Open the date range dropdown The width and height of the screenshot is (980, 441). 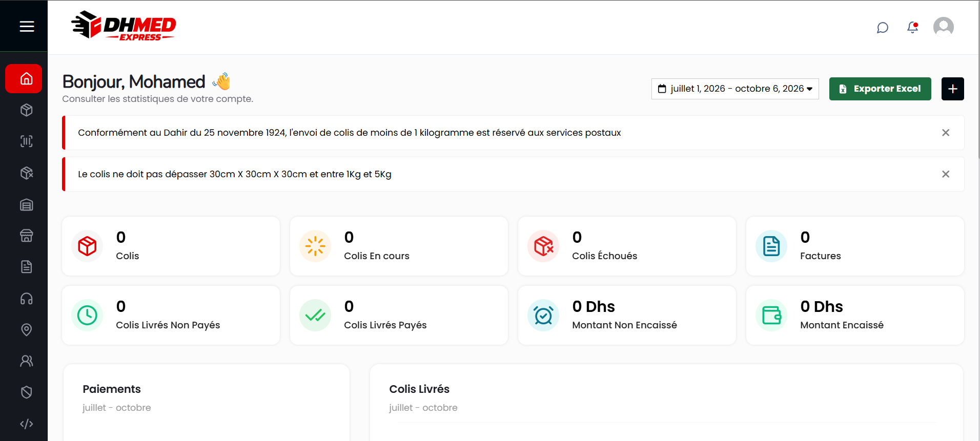[x=735, y=89]
